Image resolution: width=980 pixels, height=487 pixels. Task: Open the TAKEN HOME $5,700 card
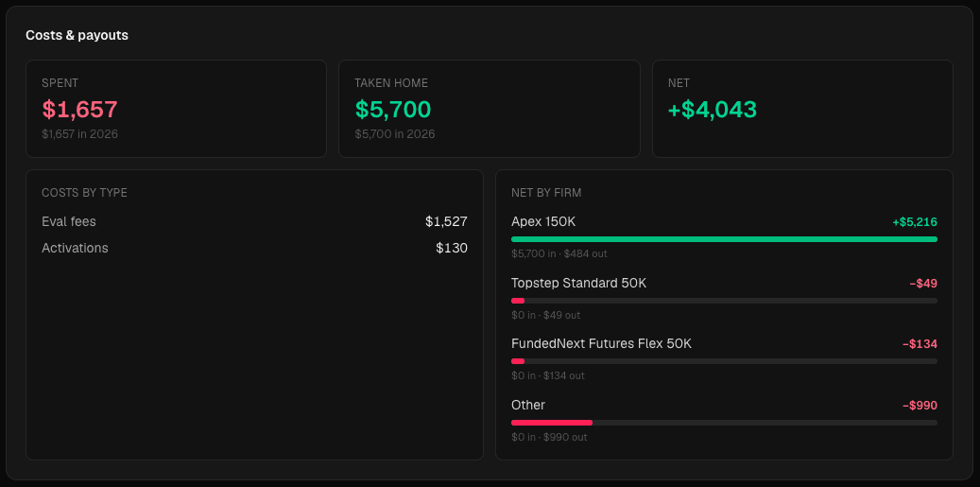(x=490, y=109)
